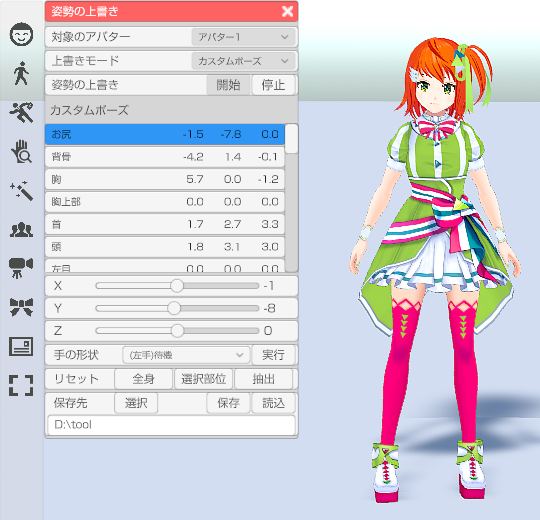Select the 頭 row
The image size is (540, 520).
(165, 247)
